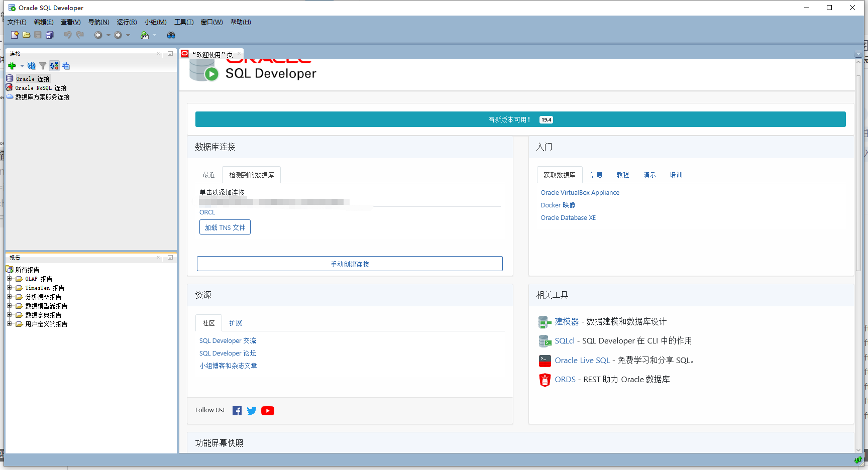Expand the 数据字典报告 folder

coord(9,315)
